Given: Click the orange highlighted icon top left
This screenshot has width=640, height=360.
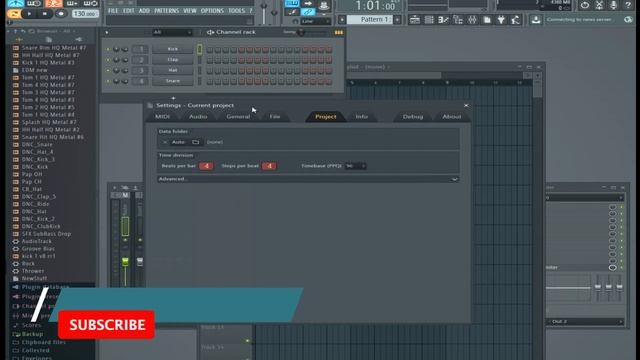Looking at the screenshot, I should [53, 4].
